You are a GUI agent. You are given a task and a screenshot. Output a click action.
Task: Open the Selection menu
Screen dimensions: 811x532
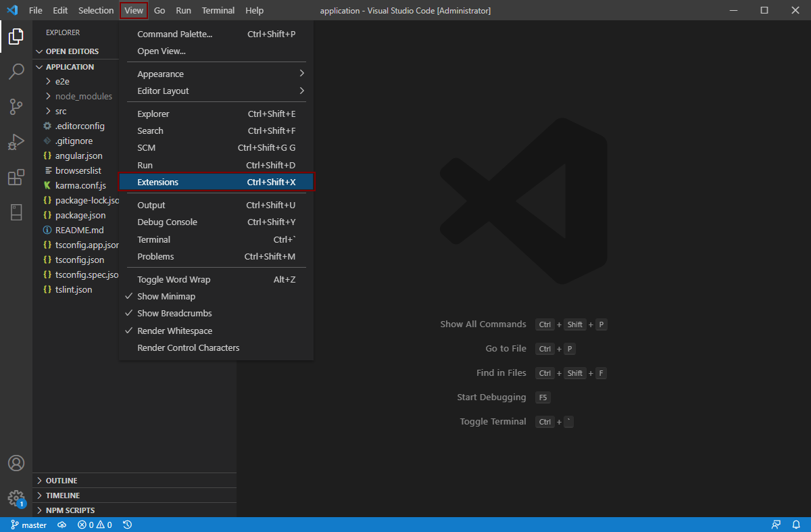[96, 10]
